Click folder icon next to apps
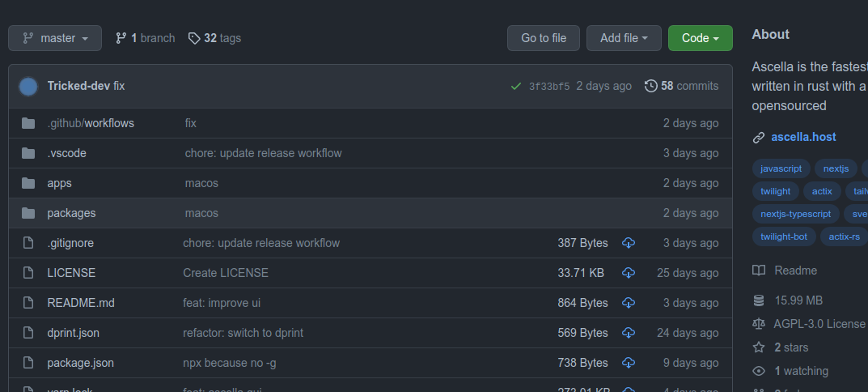This screenshot has width=868, height=392. coord(28,183)
